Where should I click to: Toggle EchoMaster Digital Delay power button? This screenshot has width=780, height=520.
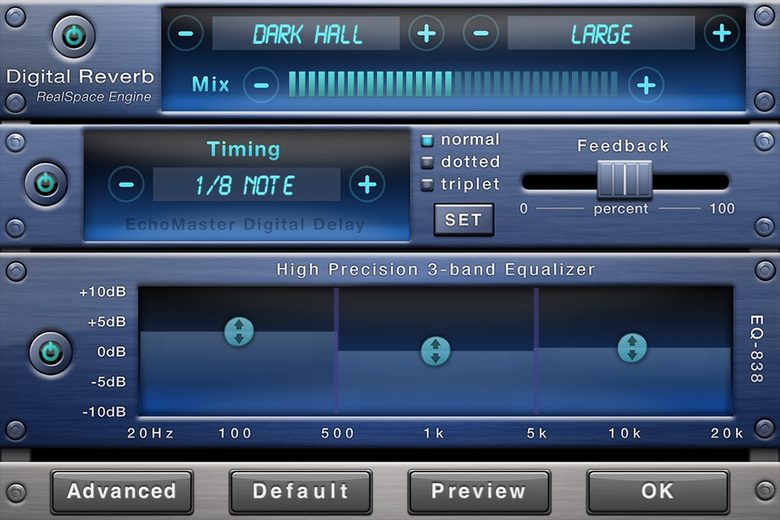coord(46,184)
